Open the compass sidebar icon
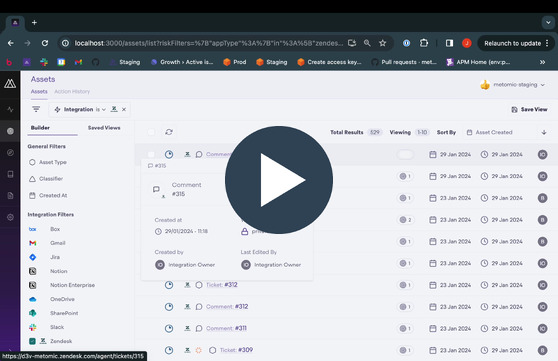 click(x=10, y=153)
